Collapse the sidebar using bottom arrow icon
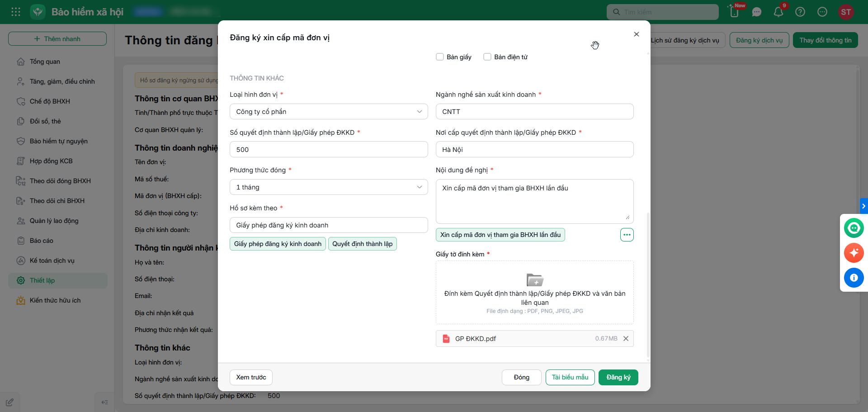This screenshot has height=412, width=868. pos(104,402)
